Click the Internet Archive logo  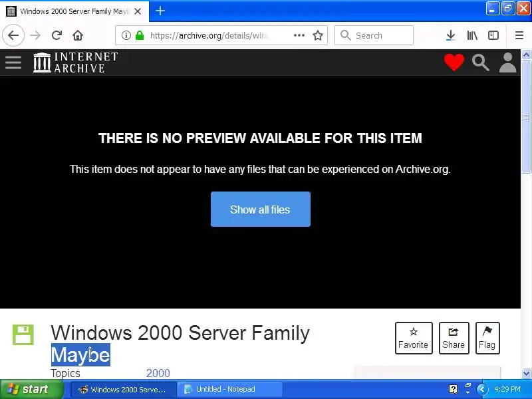click(75, 63)
